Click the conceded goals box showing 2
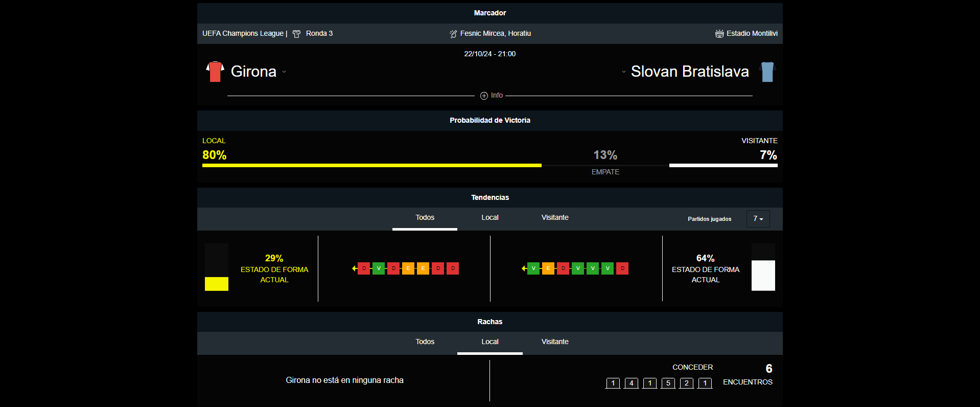 pos(687,383)
